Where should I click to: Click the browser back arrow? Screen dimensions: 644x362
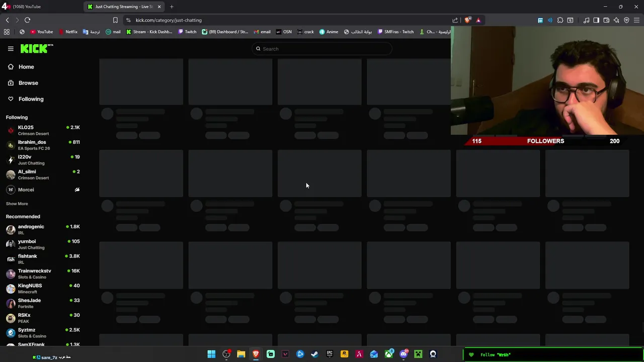[7, 20]
